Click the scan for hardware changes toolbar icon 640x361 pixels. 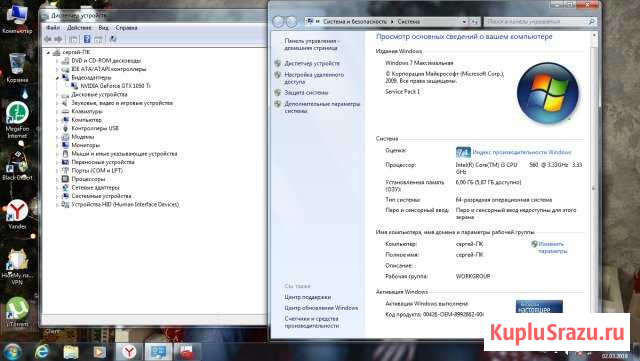(113, 39)
